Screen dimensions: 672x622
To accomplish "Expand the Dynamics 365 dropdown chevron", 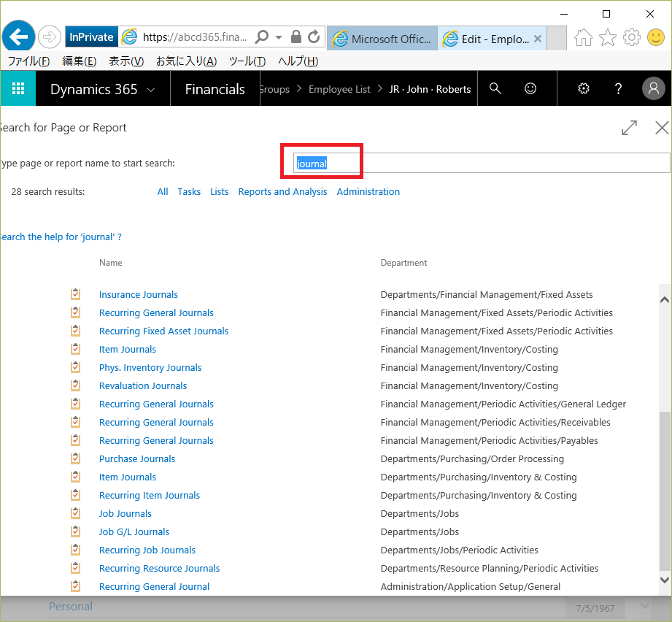I will pos(151,90).
